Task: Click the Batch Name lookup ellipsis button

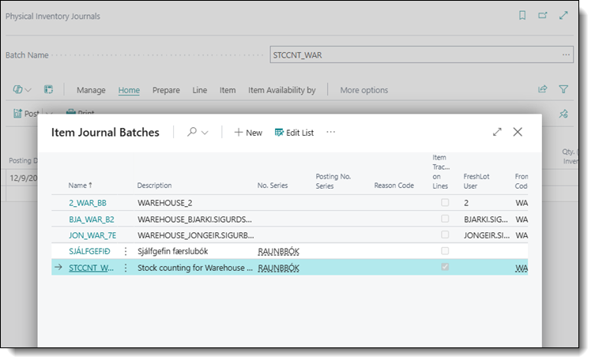Action: [x=566, y=54]
